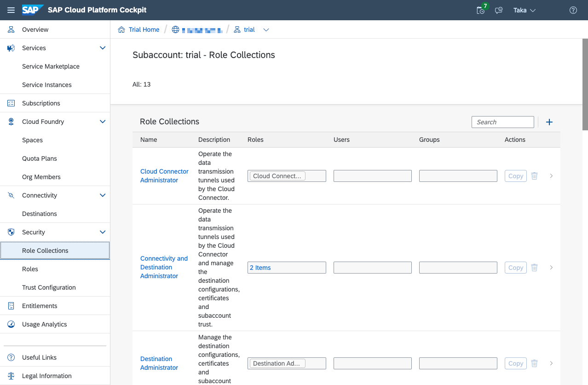Open Connectivity and Destination Administrator details arrow
588x385 pixels.
(551, 268)
